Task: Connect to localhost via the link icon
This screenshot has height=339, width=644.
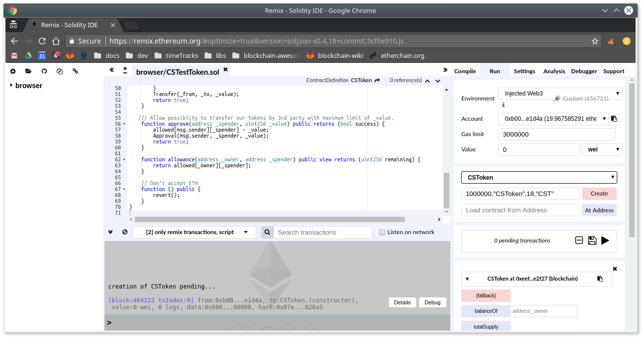Action: [x=75, y=71]
